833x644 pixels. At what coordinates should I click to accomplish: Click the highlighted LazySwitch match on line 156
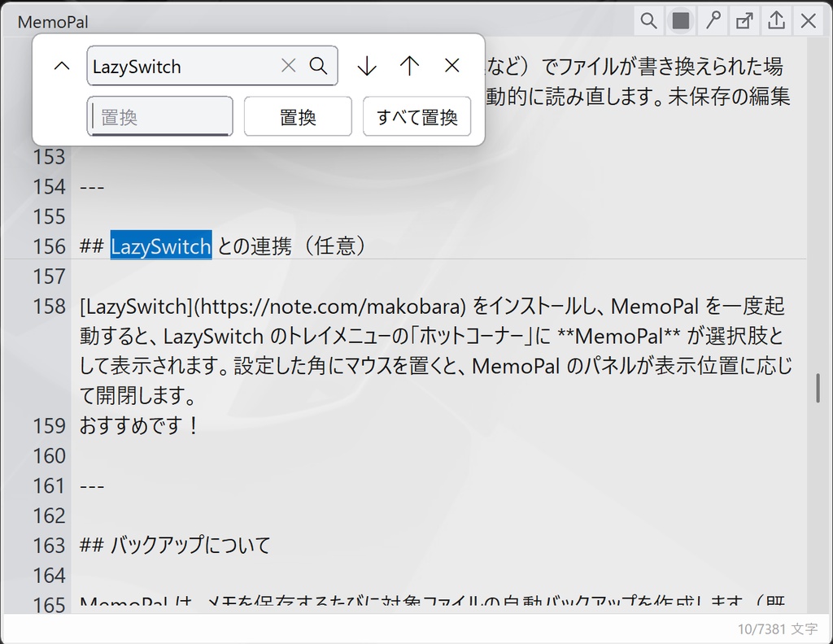coord(161,246)
